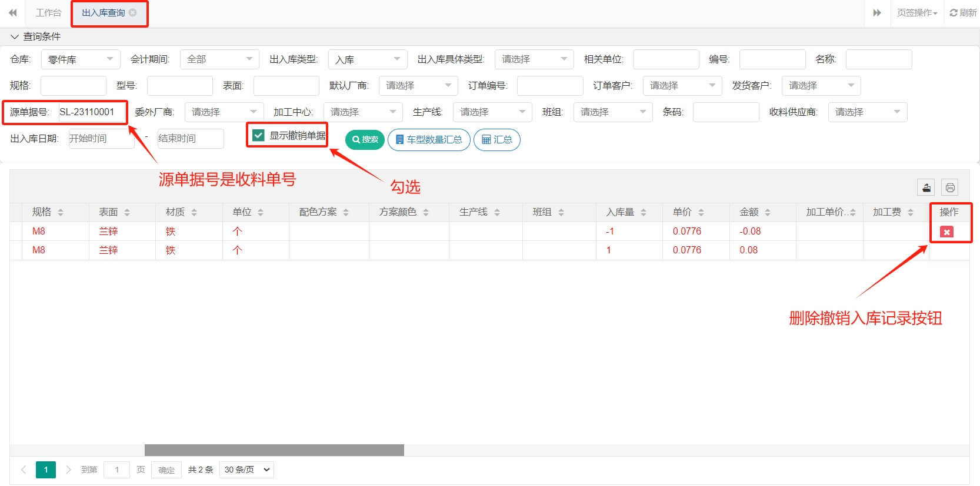Expand the 会计期间 dropdown

pyautogui.click(x=219, y=59)
